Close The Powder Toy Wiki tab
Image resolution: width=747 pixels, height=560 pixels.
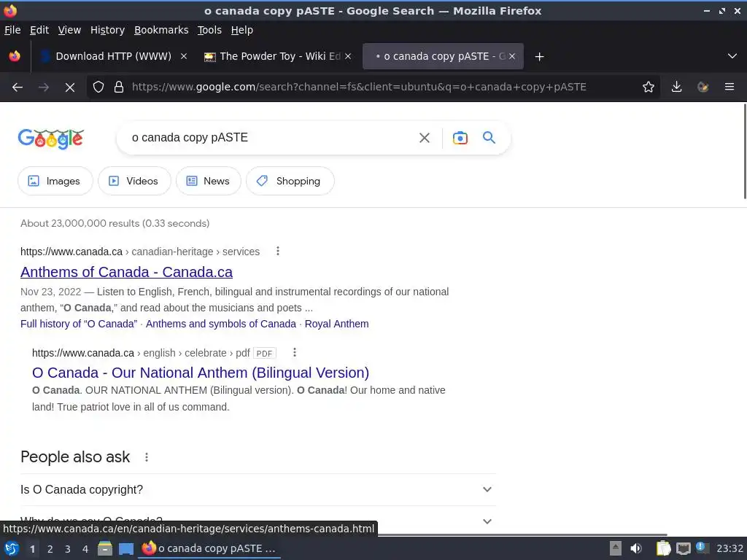(348, 56)
